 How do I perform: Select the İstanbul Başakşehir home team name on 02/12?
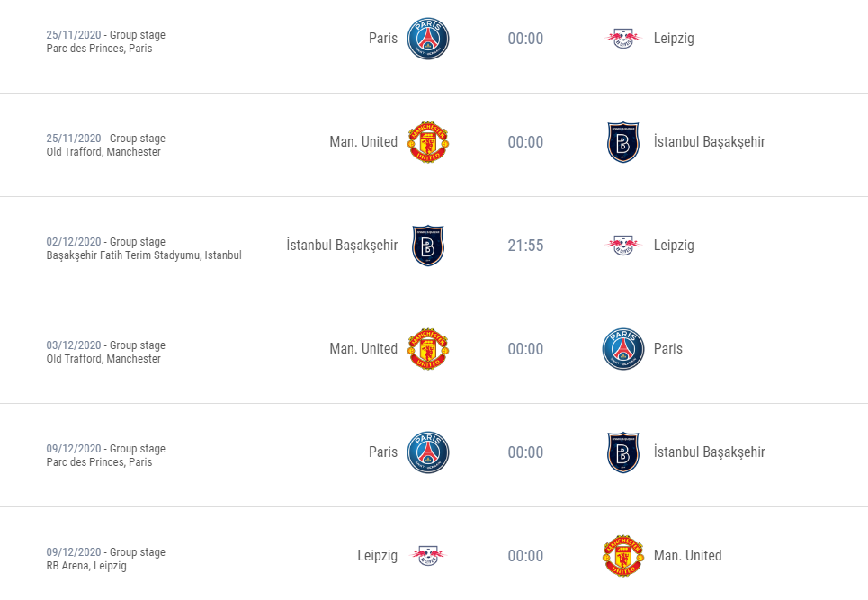click(342, 245)
